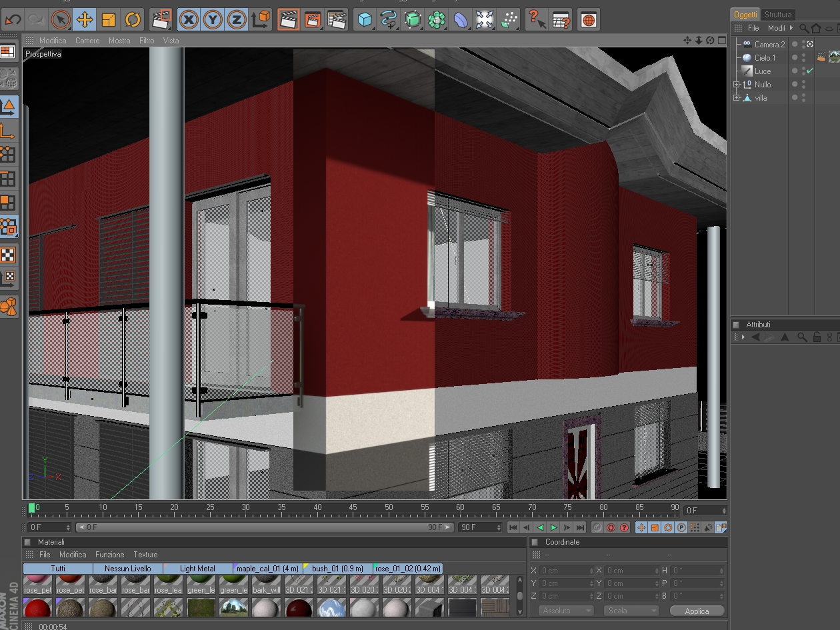
Task: Expand the villa object hierarchy
Action: tap(737, 98)
